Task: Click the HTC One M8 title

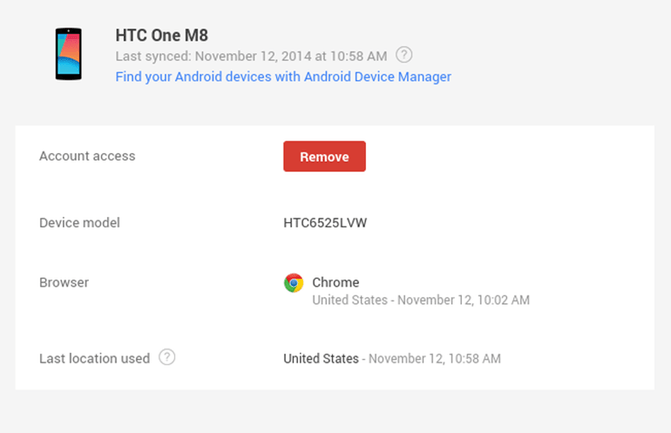Action: [x=162, y=35]
